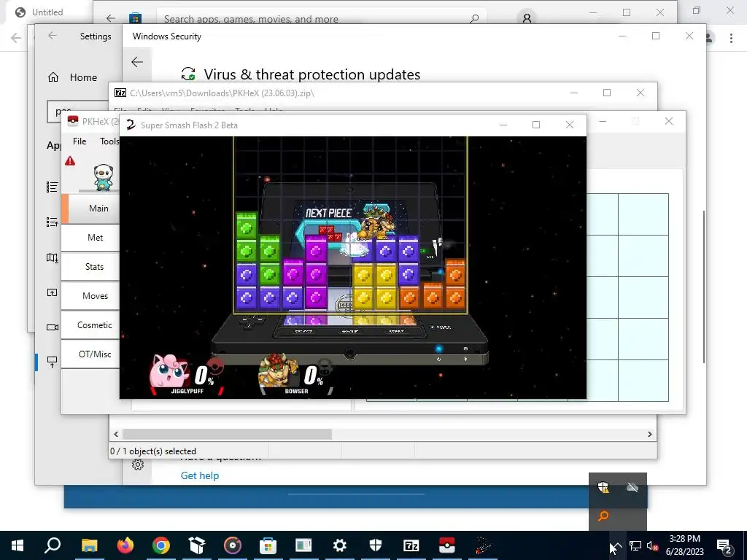Click the network tray icon
The image size is (747, 560).
click(x=635, y=545)
